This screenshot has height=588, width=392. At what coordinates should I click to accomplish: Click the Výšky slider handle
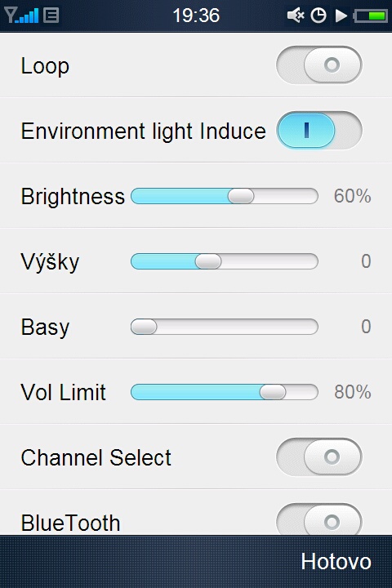tap(208, 261)
